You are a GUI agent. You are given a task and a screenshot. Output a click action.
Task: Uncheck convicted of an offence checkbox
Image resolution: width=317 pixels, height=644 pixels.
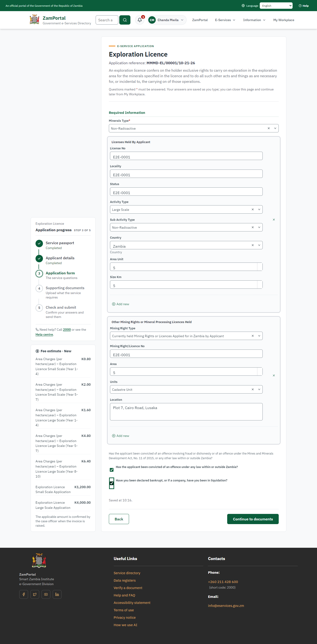(112, 470)
